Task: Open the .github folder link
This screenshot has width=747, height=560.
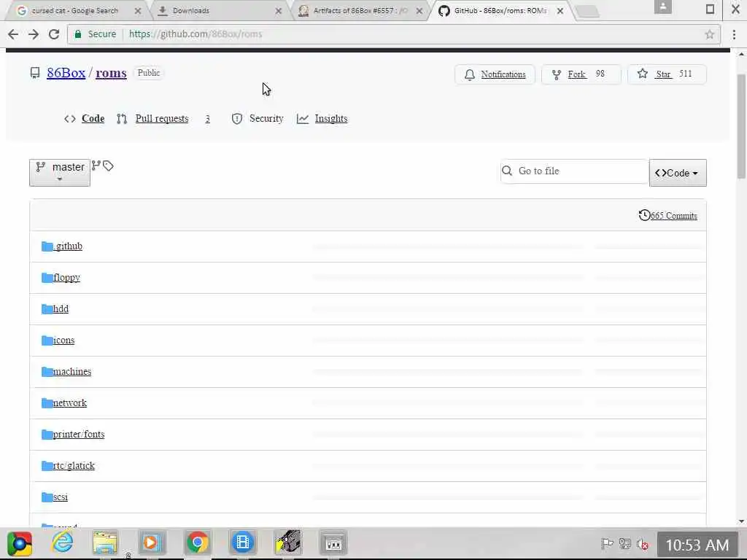Action: (x=68, y=246)
